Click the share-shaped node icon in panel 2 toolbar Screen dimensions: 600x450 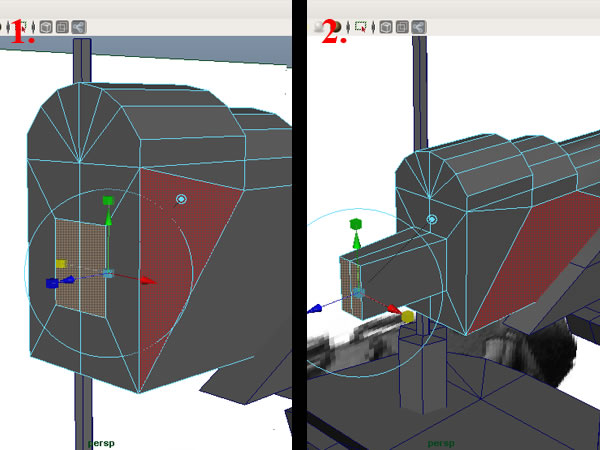click(x=419, y=27)
